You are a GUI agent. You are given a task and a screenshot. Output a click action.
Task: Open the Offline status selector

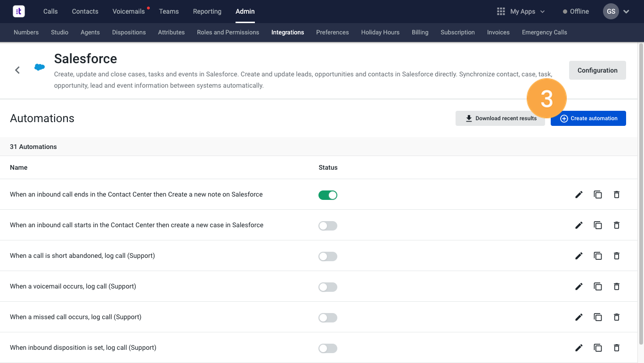coord(576,11)
